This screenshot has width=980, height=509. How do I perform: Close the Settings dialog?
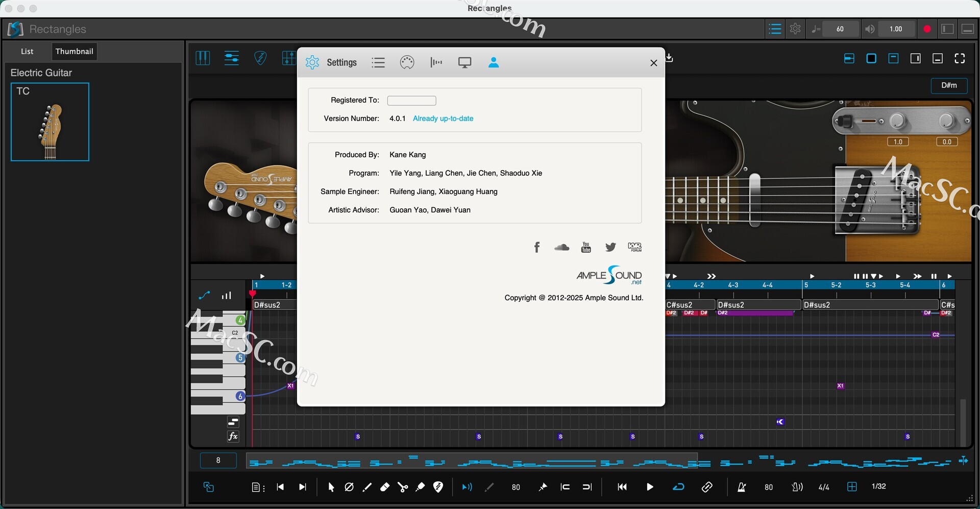click(x=653, y=63)
